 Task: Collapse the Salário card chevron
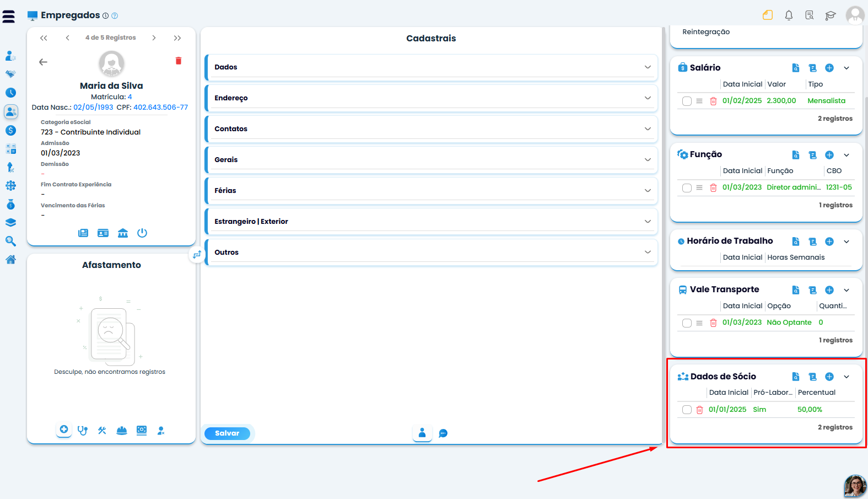[847, 68]
